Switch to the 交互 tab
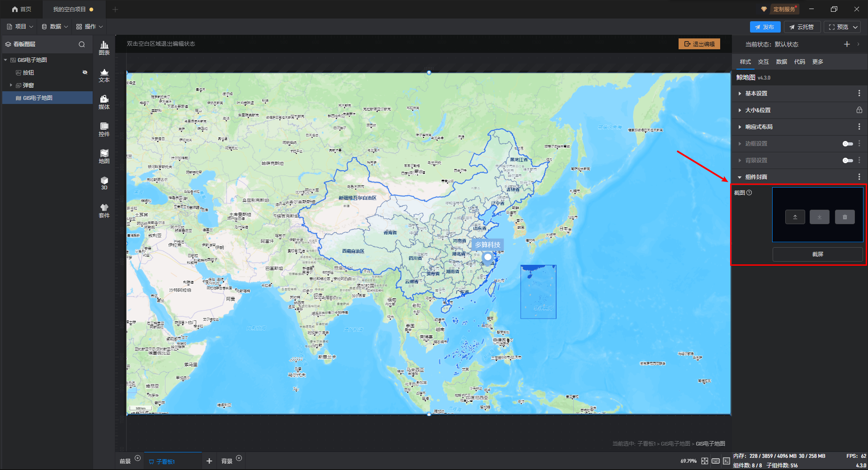 763,62
